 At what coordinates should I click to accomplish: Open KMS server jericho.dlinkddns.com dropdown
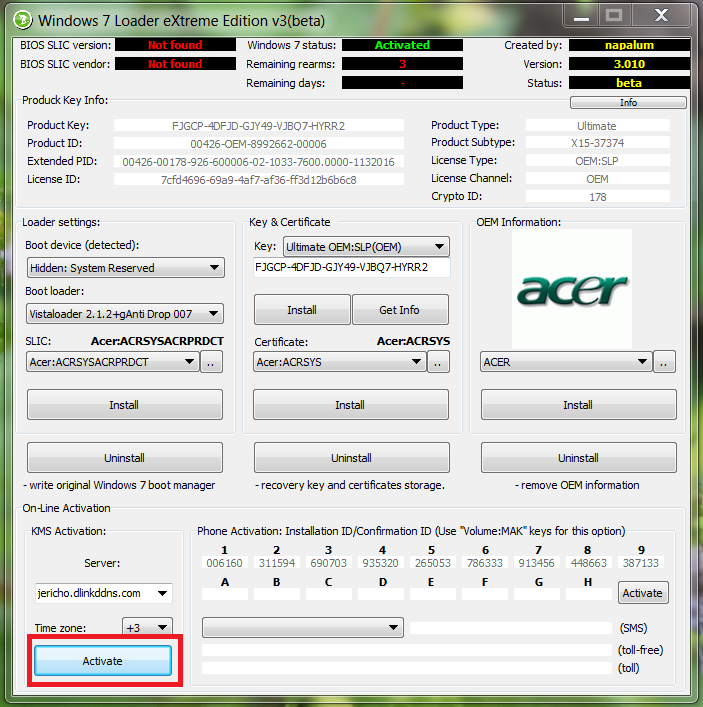(103, 593)
